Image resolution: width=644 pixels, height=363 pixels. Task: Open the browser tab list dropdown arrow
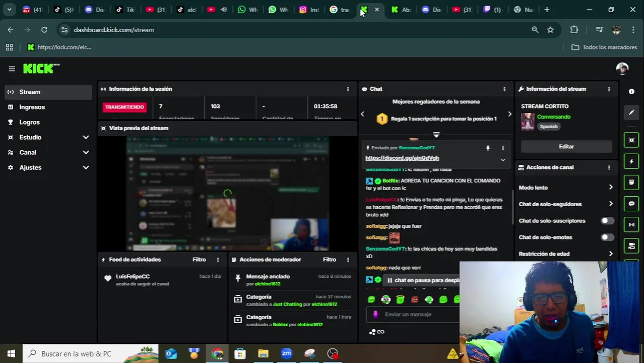[9, 10]
